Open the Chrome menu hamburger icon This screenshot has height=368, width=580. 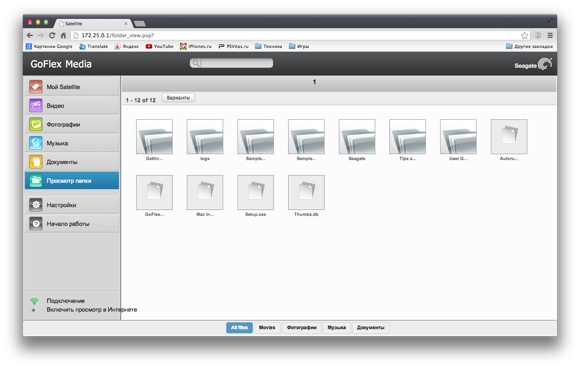pyautogui.click(x=550, y=36)
